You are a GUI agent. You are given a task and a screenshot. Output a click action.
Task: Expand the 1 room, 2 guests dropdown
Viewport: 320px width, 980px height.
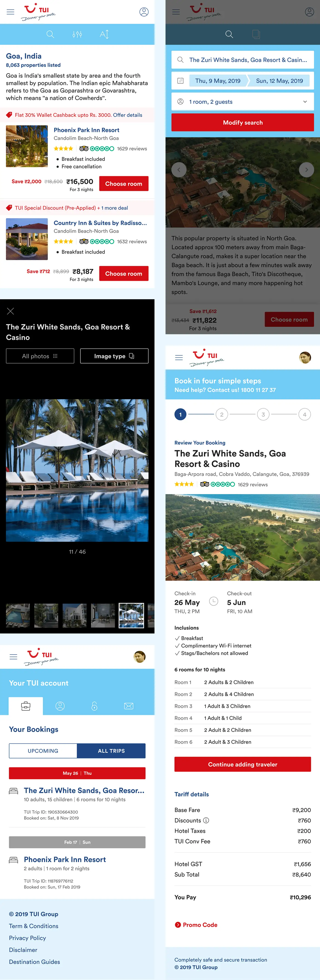tap(243, 102)
